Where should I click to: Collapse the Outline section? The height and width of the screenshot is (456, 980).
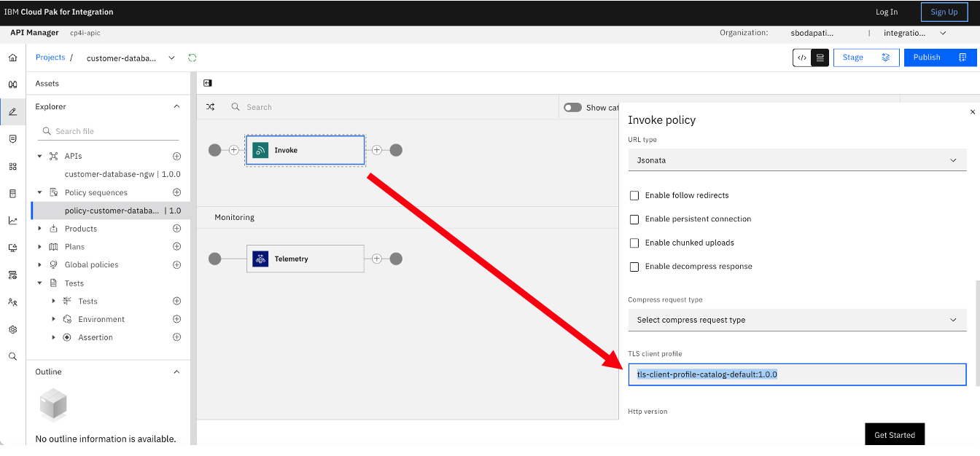tap(176, 372)
